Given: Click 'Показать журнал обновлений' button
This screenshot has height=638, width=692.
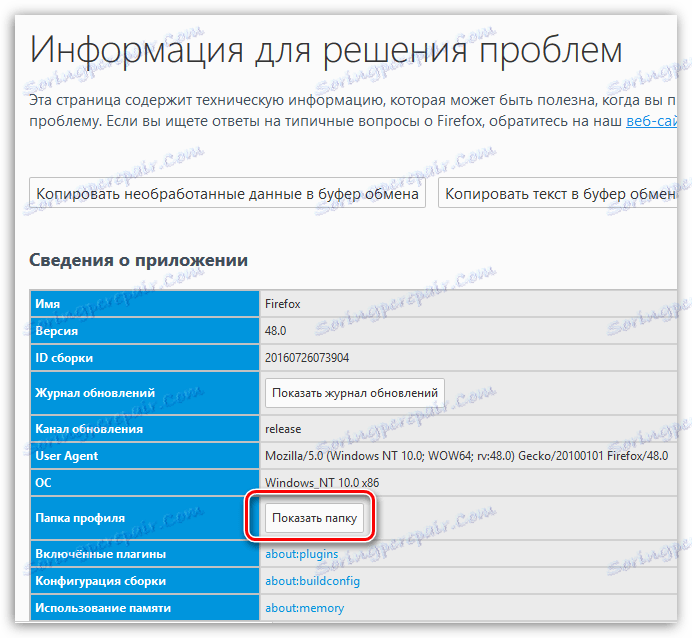Looking at the screenshot, I should click(x=355, y=393).
